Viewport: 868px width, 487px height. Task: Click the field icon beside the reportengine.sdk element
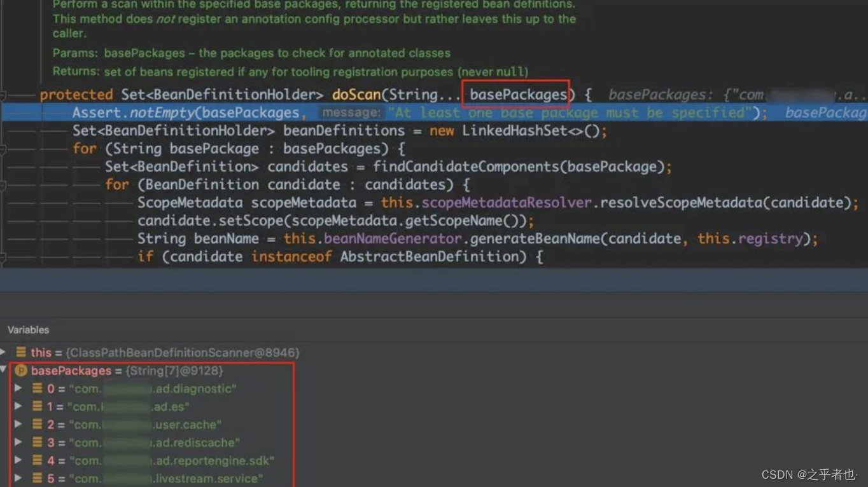(36, 460)
